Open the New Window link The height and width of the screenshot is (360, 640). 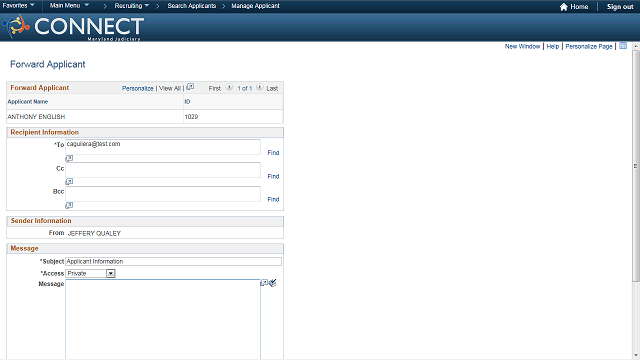[x=522, y=47]
